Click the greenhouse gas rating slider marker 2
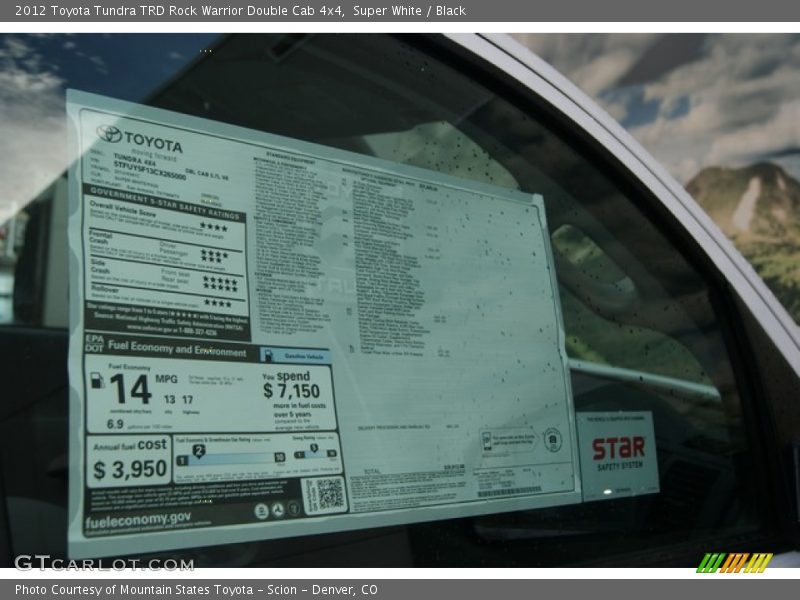800x600 pixels. 199,451
